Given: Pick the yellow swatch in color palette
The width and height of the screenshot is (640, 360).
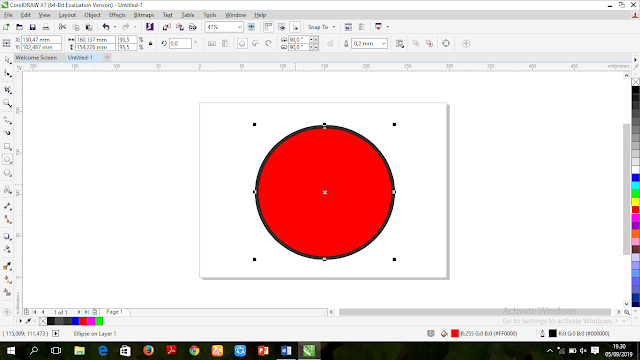Looking at the screenshot, I should pyautogui.click(x=636, y=202).
